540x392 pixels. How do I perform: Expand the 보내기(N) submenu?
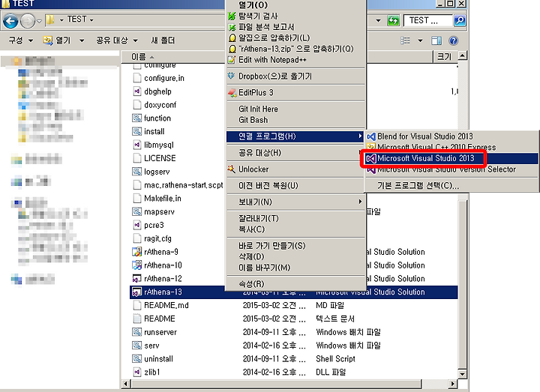pos(295,202)
